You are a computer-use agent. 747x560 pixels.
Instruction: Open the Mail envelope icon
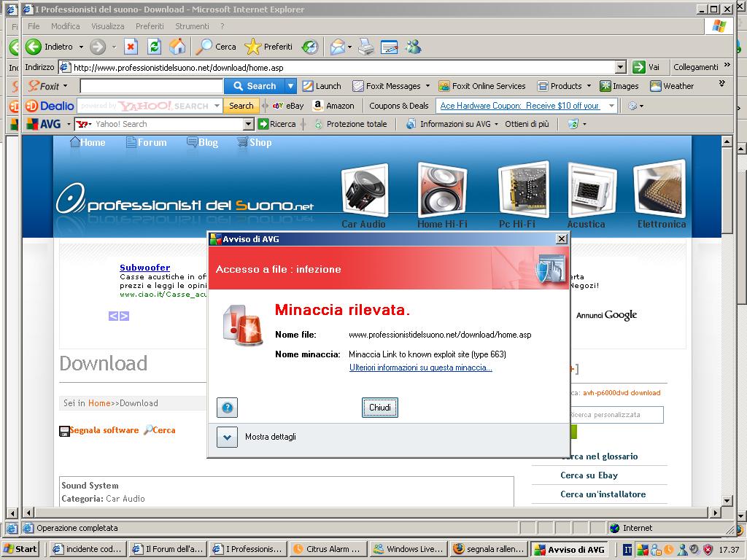337,47
